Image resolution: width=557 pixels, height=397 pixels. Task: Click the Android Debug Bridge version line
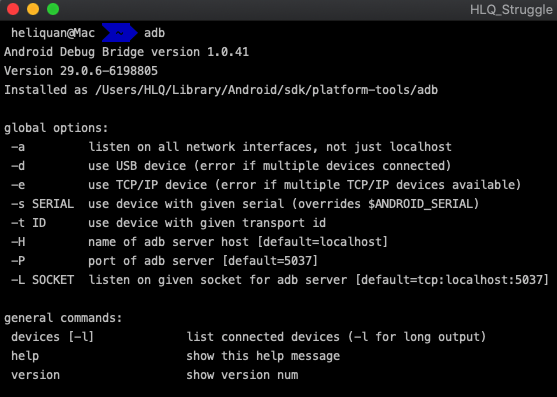[x=126, y=52]
